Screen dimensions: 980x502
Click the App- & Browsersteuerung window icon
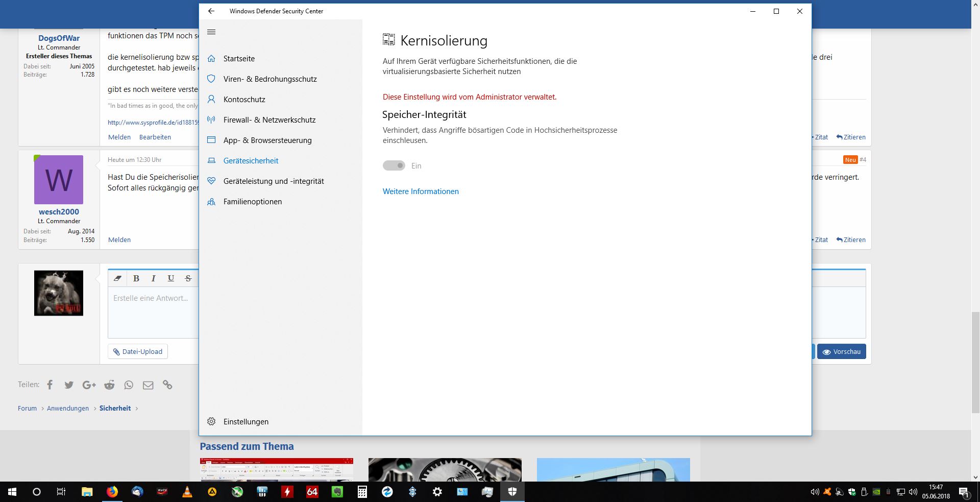(x=211, y=140)
